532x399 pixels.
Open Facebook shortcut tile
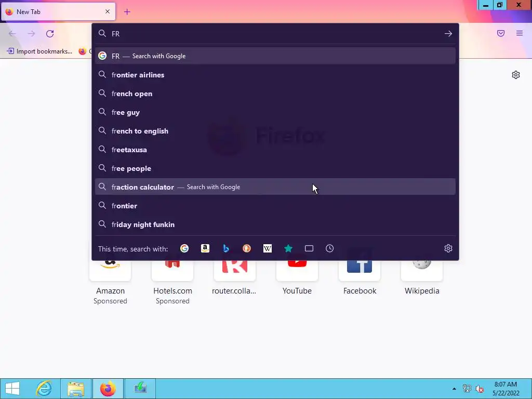360,278
